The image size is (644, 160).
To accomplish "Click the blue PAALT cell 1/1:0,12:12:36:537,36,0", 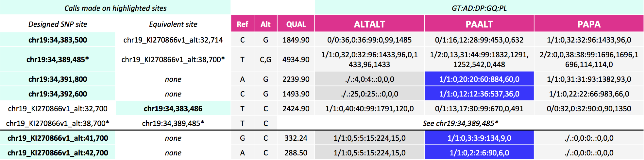I will (479, 94).
